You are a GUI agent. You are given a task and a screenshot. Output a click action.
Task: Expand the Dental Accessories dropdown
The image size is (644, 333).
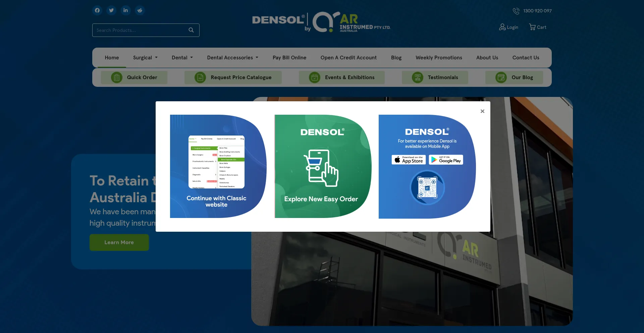coord(232,58)
